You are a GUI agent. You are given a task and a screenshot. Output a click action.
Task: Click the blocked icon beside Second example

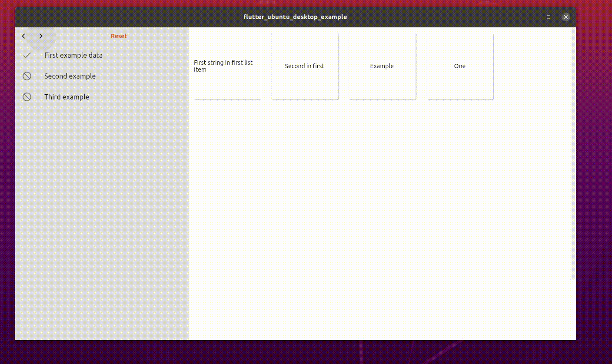tap(27, 76)
